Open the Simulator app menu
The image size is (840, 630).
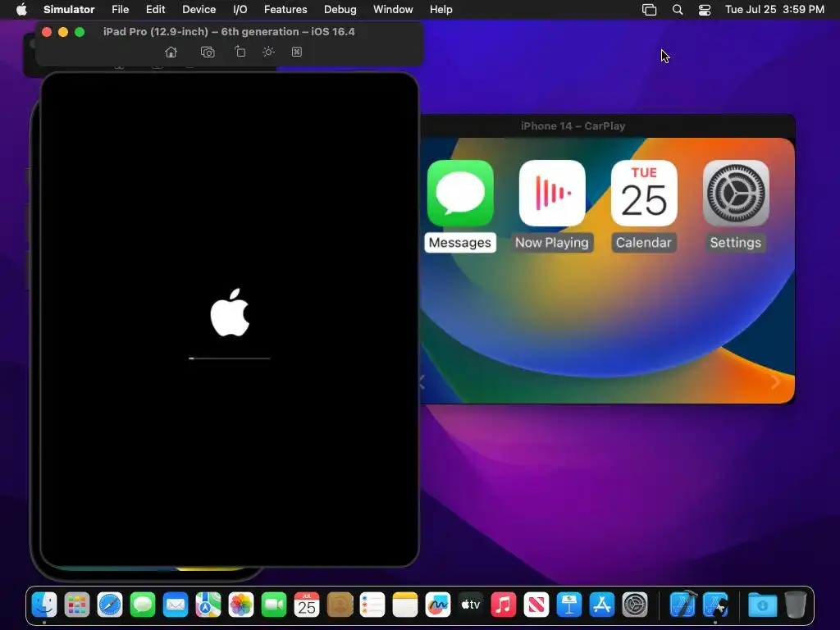[x=69, y=9]
